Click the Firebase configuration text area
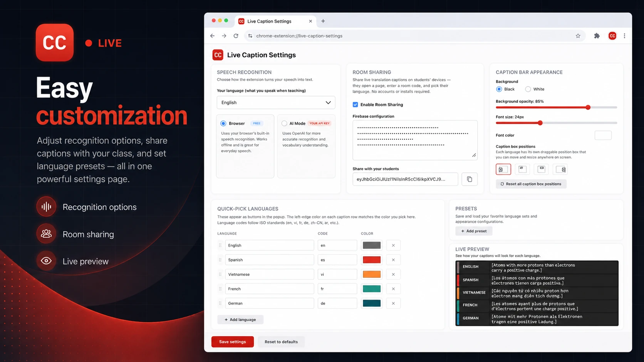The image size is (644, 362). point(415,140)
